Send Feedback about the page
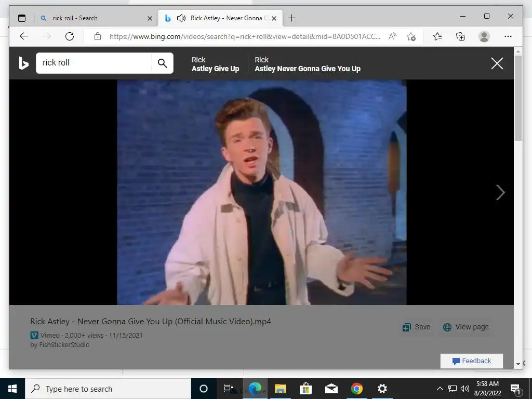This screenshot has height=399, width=532. point(472,361)
